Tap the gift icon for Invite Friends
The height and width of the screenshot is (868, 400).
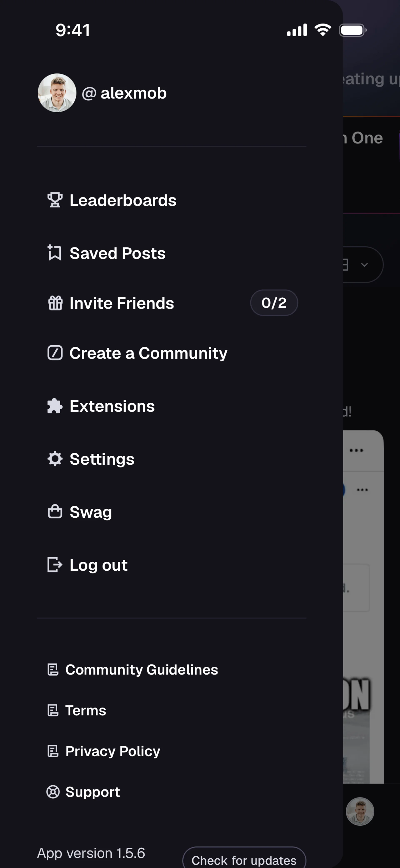pos(55,303)
